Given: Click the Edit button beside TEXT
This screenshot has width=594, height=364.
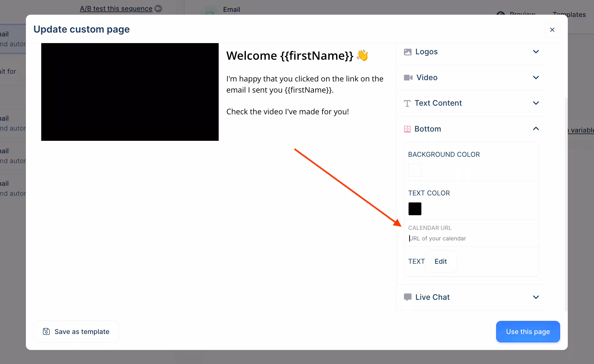Looking at the screenshot, I should click(x=441, y=262).
